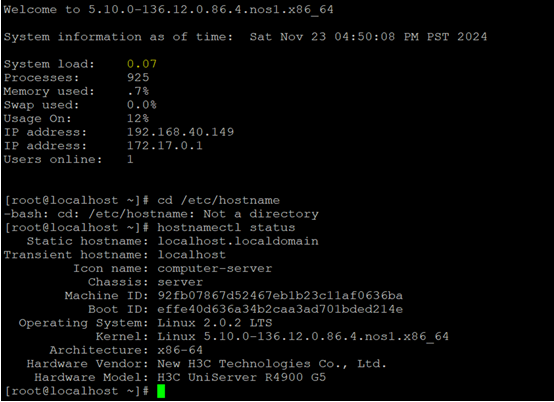Click the architecture value x86-64
Viewport: 554px width, 402px height.
pyautogui.click(x=180, y=350)
